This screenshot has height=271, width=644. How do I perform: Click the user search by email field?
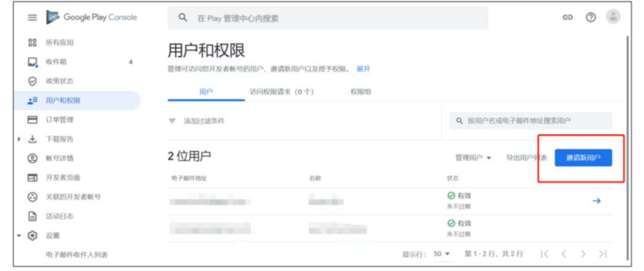tap(530, 121)
